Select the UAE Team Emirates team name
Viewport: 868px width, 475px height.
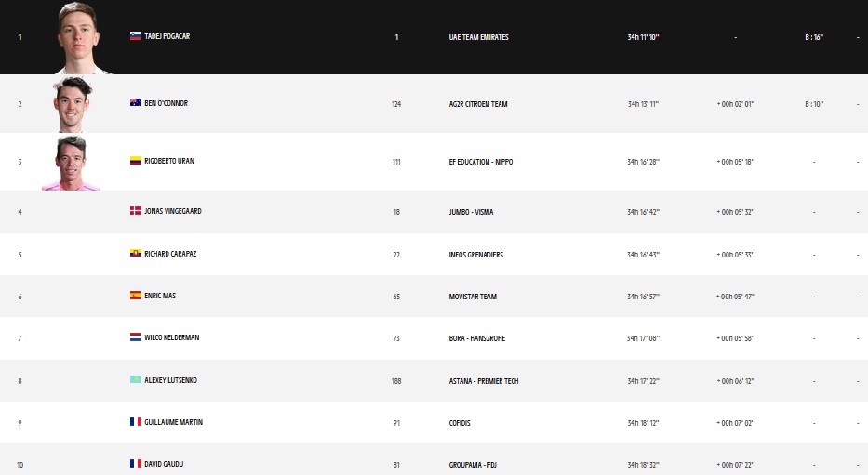(478, 38)
